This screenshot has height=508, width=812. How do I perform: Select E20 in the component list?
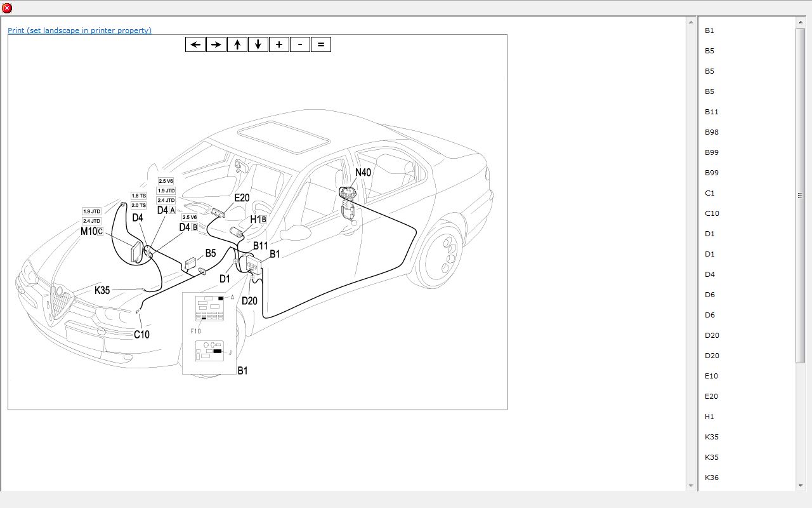coord(712,396)
